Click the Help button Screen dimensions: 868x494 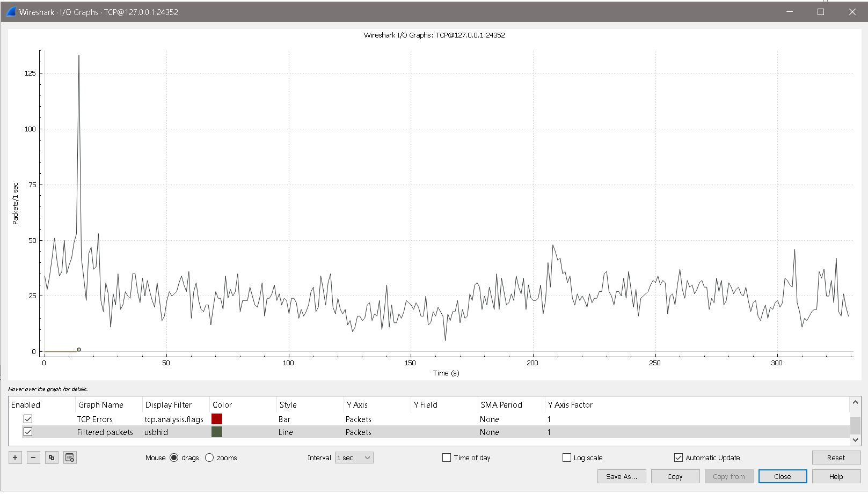[x=836, y=476]
